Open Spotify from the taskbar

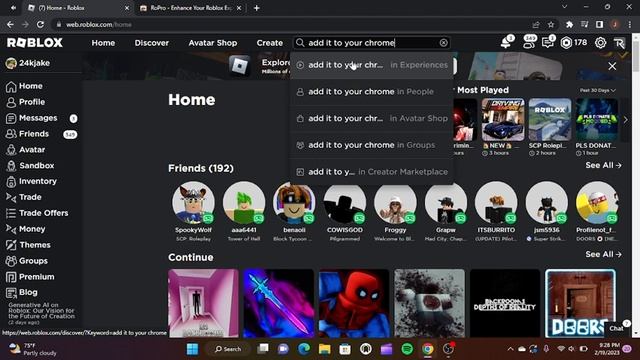pyautogui.click(x=407, y=349)
